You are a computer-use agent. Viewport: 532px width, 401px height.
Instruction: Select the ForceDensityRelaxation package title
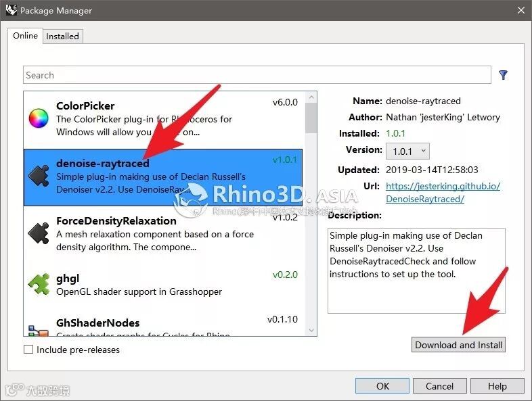(116, 221)
